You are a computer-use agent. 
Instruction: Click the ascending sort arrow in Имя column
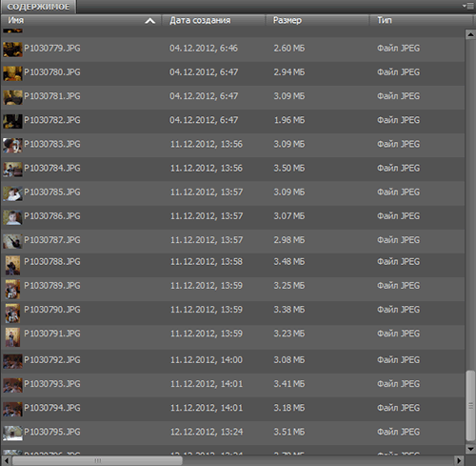149,21
